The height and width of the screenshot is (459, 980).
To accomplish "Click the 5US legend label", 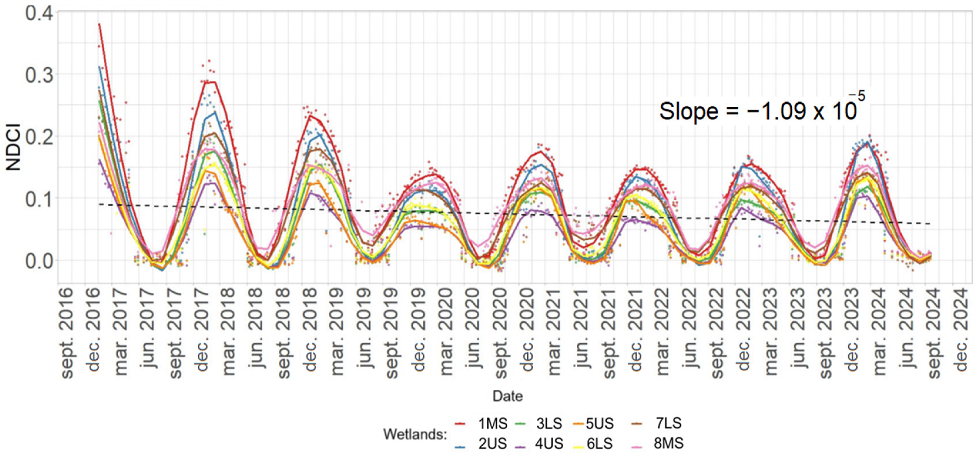I will [600, 424].
